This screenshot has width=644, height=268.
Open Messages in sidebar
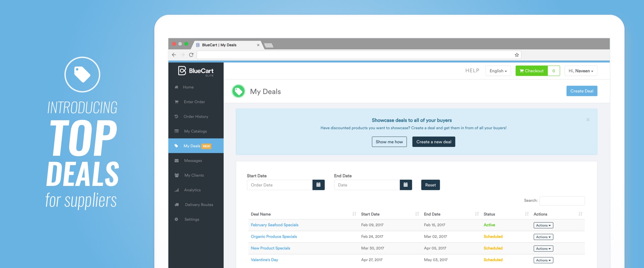[196, 161]
